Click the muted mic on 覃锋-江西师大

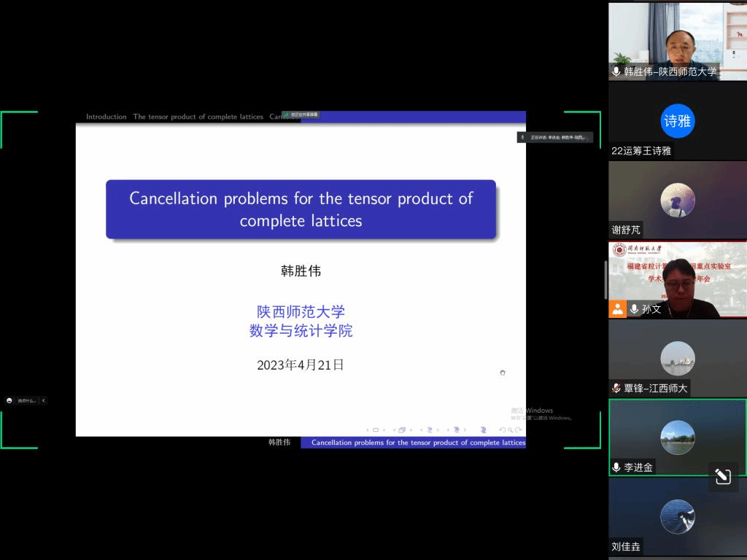click(616, 388)
